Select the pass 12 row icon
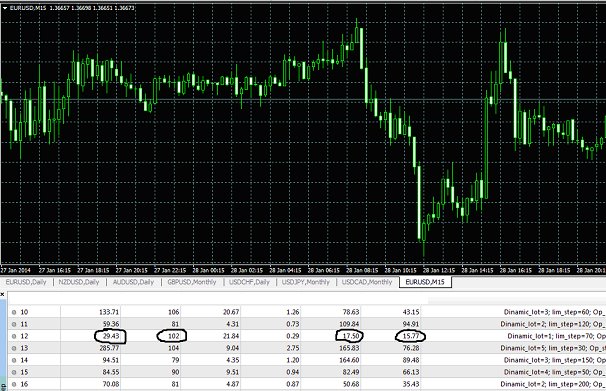The image size is (606, 391). point(14,336)
